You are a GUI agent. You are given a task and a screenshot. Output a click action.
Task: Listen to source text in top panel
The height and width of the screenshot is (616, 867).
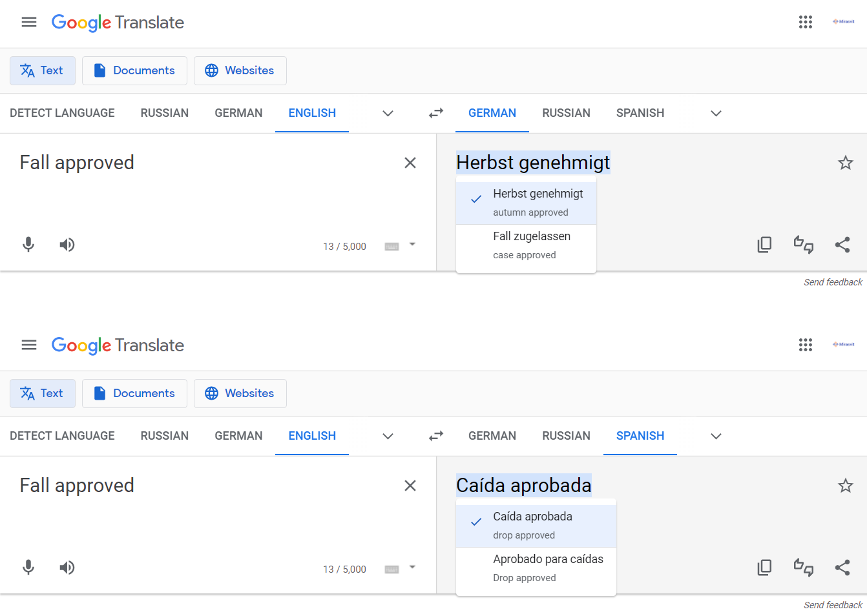pyautogui.click(x=67, y=245)
